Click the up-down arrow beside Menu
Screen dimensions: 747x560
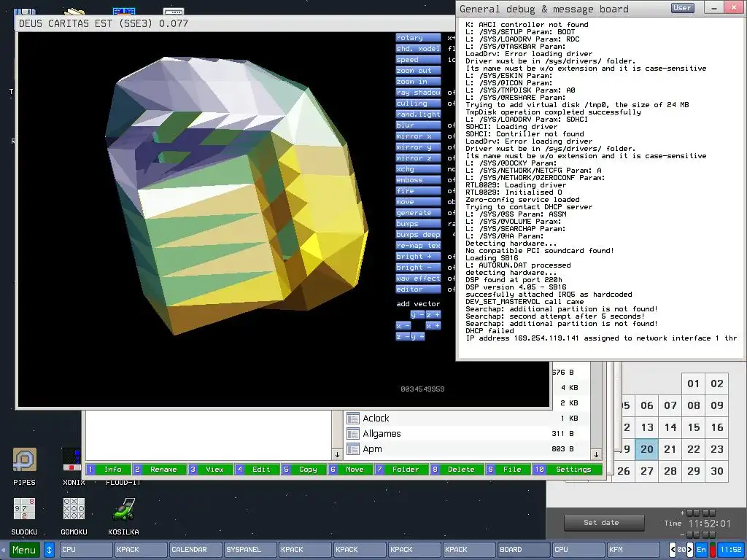click(x=49, y=550)
